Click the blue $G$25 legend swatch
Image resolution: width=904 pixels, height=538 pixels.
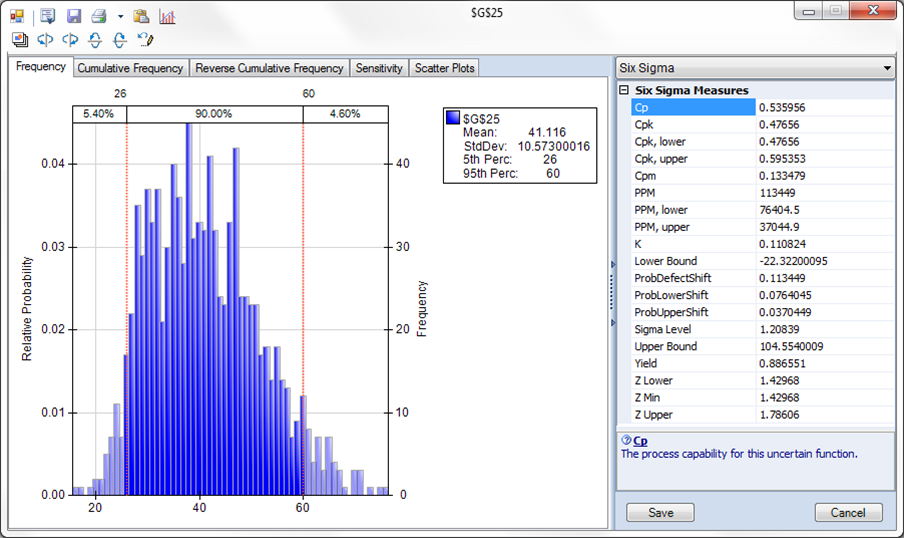pyautogui.click(x=454, y=116)
